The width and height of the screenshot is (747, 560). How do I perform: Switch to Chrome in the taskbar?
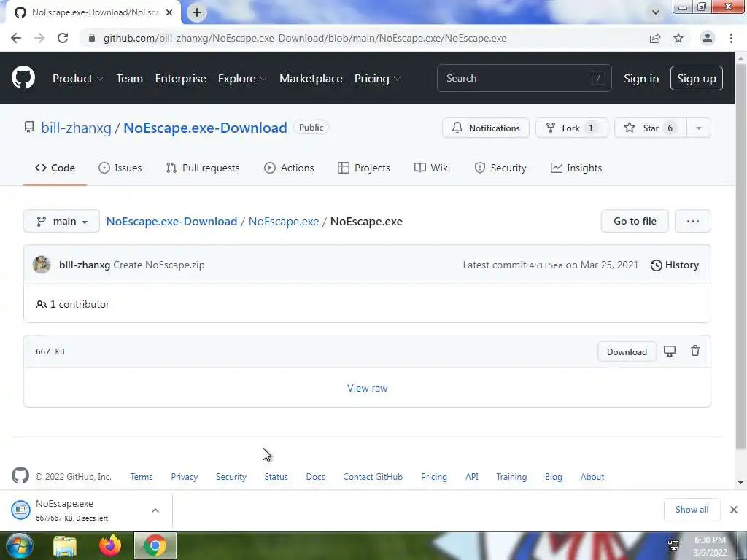coord(155,545)
